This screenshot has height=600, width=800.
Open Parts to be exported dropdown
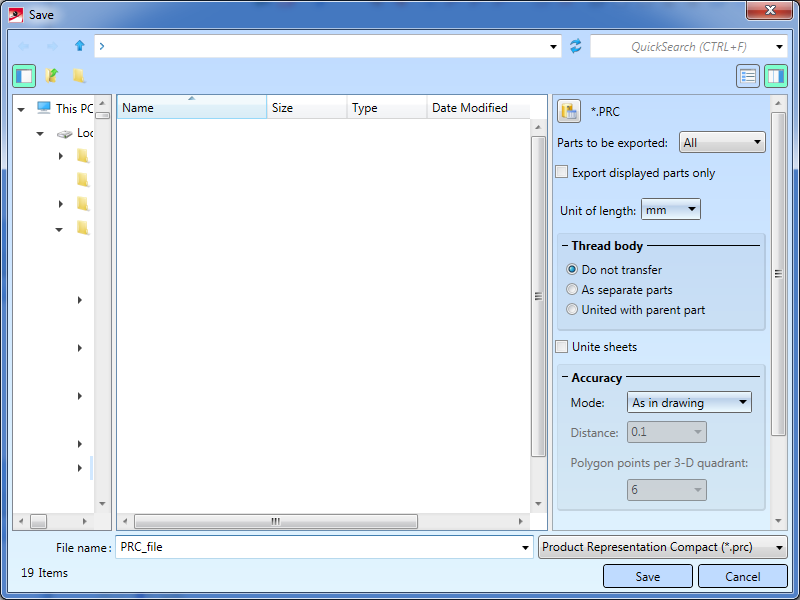(722, 142)
